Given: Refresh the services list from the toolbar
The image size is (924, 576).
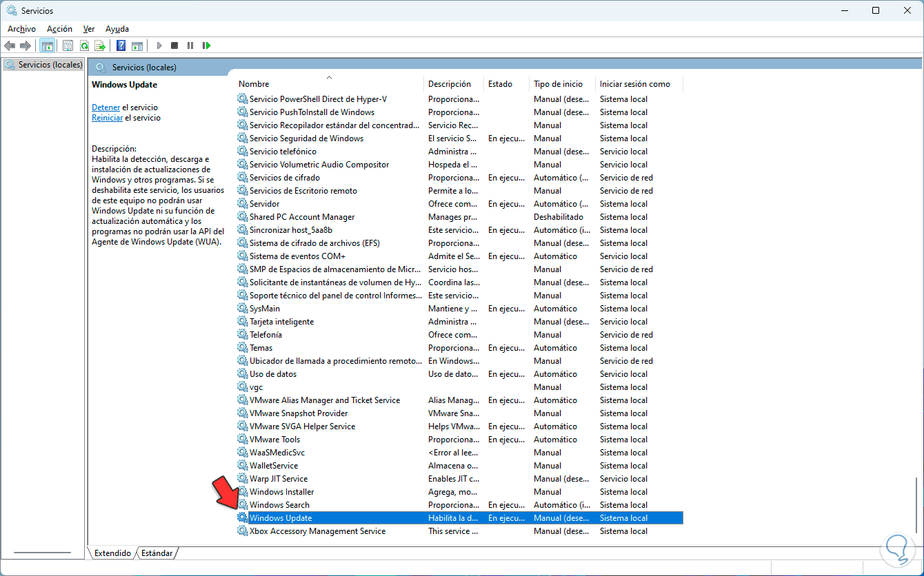Looking at the screenshot, I should 84,45.
